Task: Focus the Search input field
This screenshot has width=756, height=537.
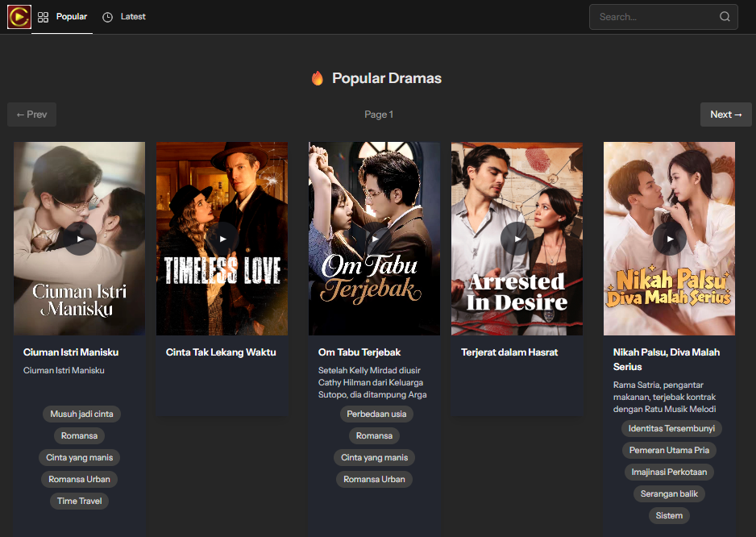Action: (653, 17)
